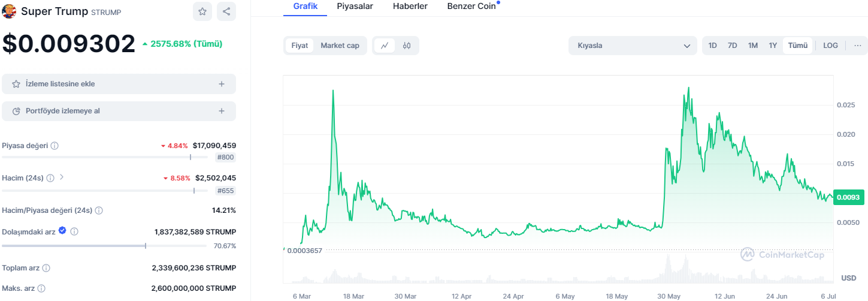Click the pie icon on Portföyde izlemeye al

(x=16, y=111)
